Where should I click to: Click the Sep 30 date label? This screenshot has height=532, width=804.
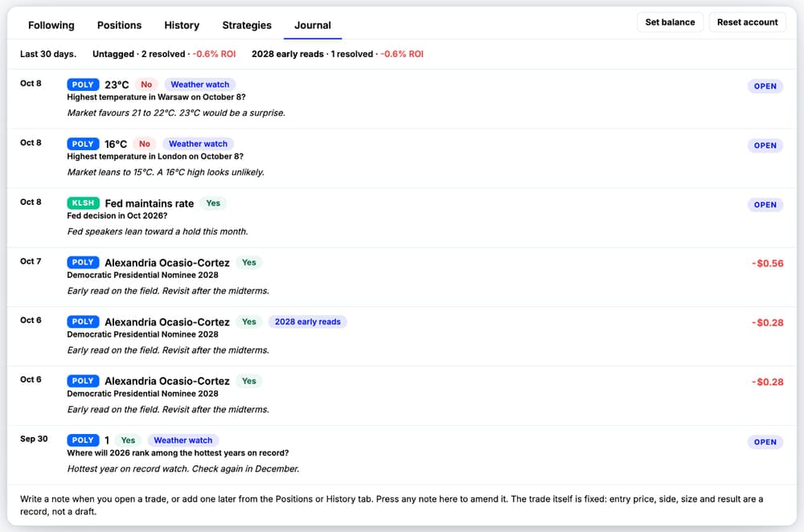(34, 439)
